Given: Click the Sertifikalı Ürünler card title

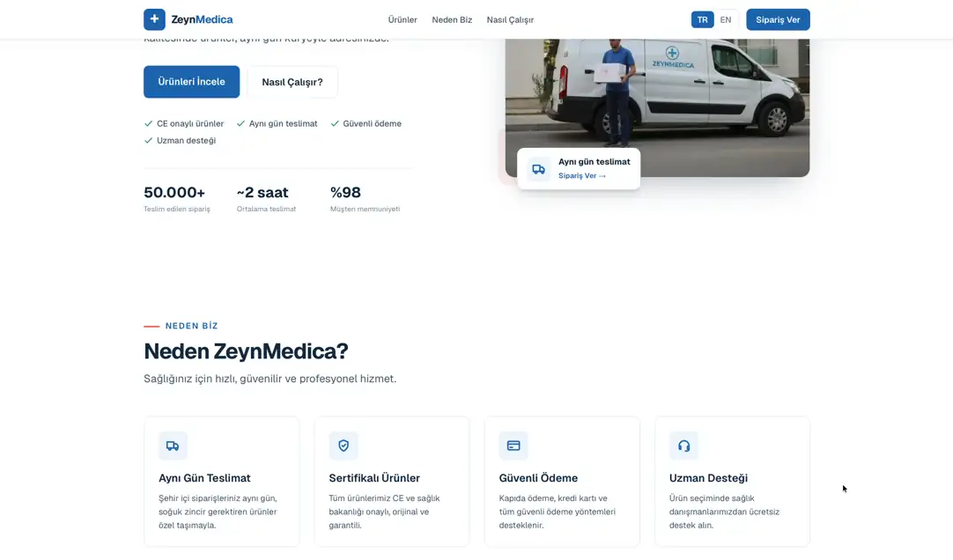Looking at the screenshot, I should pyautogui.click(x=374, y=478).
